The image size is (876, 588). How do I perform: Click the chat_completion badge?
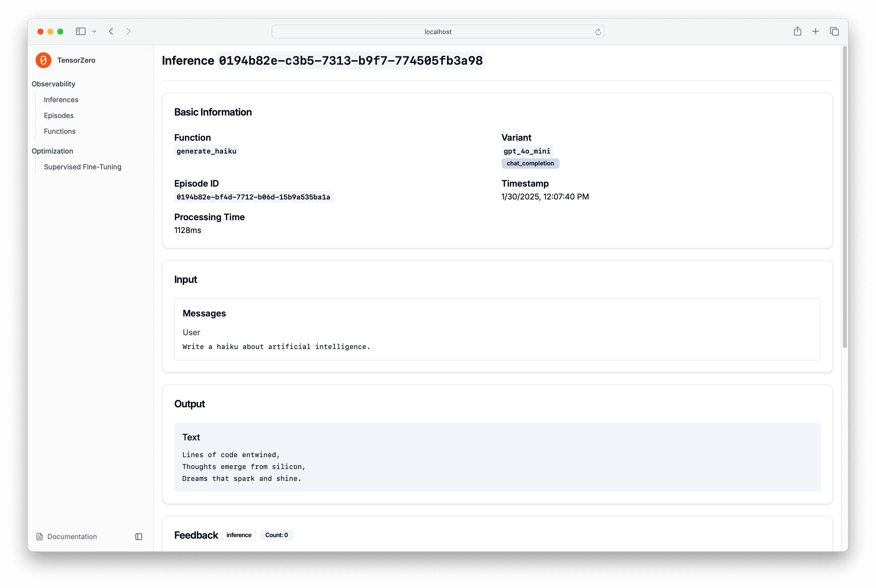coord(530,163)
